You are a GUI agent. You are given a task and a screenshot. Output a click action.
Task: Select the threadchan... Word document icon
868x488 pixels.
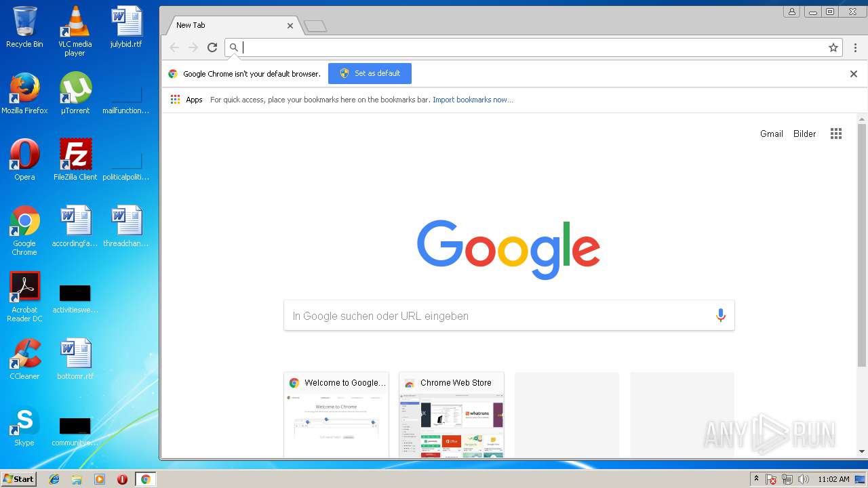point(126,226)
